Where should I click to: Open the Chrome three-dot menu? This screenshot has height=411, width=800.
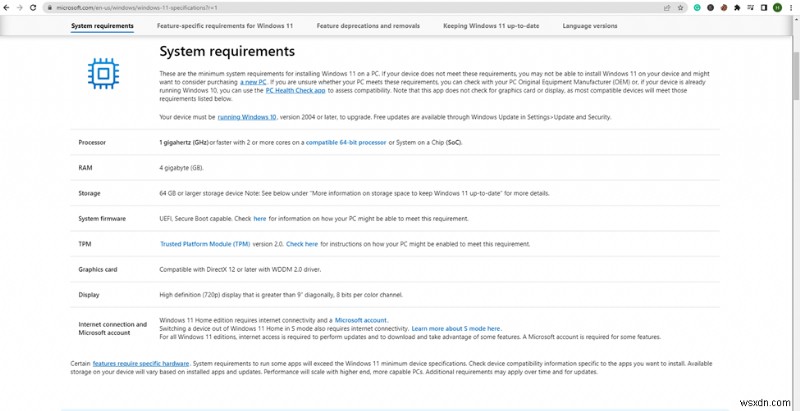(x=792, y=7)
